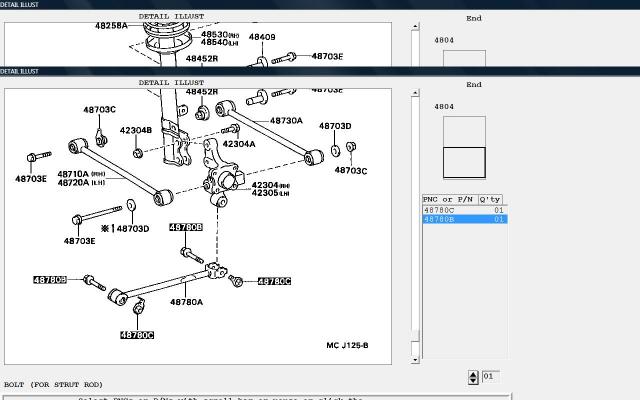Click the 48710A (RH) part callout
The image size is (640, 400).
(75, 174)
